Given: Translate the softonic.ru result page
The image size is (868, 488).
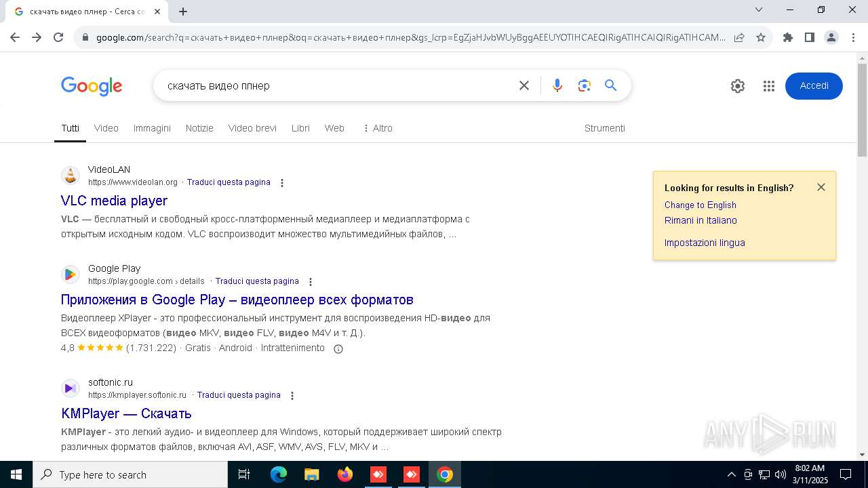Looking at the screenshot, I should click(239, 395).
